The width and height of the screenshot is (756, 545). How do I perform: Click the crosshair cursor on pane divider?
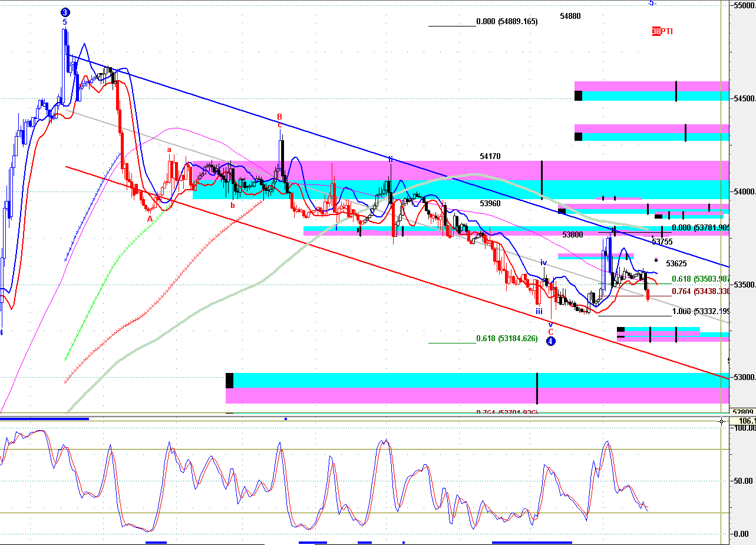click(x=722, y=421)
